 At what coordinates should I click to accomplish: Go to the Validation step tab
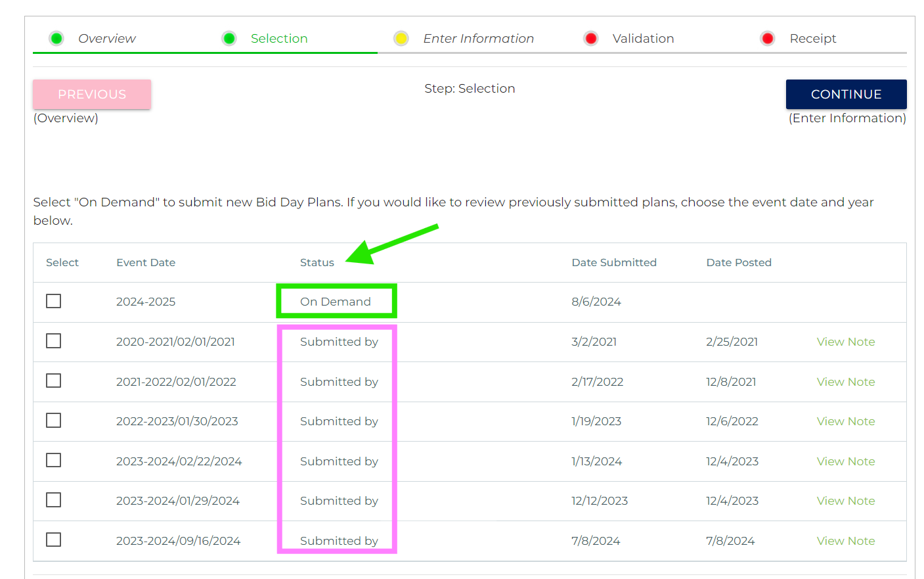point(643,39)
